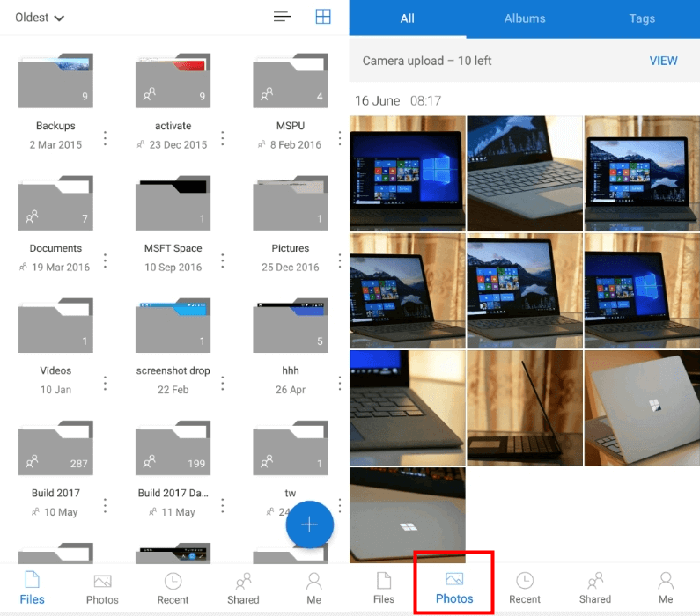700x616 pixels.
Task: Open three-dot menu for MSFT Space folder
Action: pyautogui.click(x=223, y=260)
